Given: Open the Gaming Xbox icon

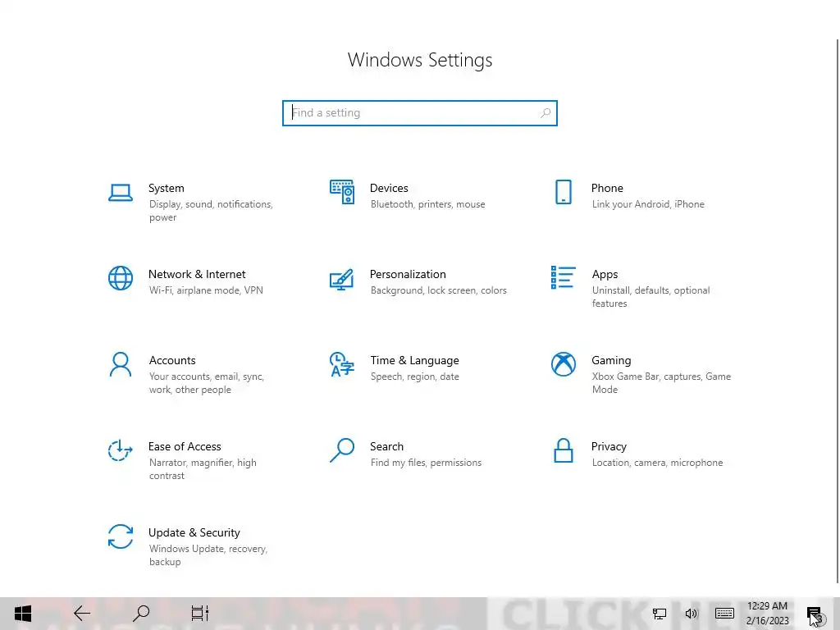Looking at the screenshot, I should [563, 364].
